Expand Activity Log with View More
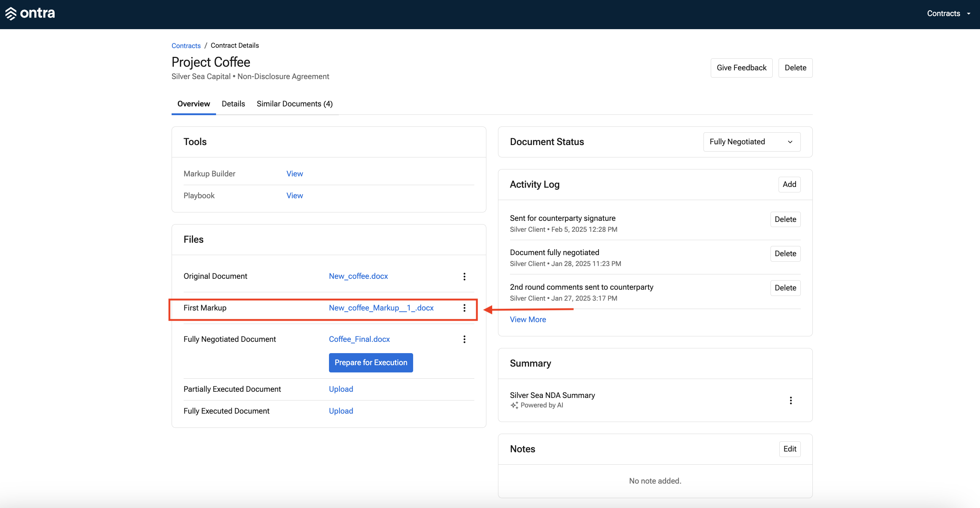Viewport: 980px width, 508px height. tap(528, 319)
